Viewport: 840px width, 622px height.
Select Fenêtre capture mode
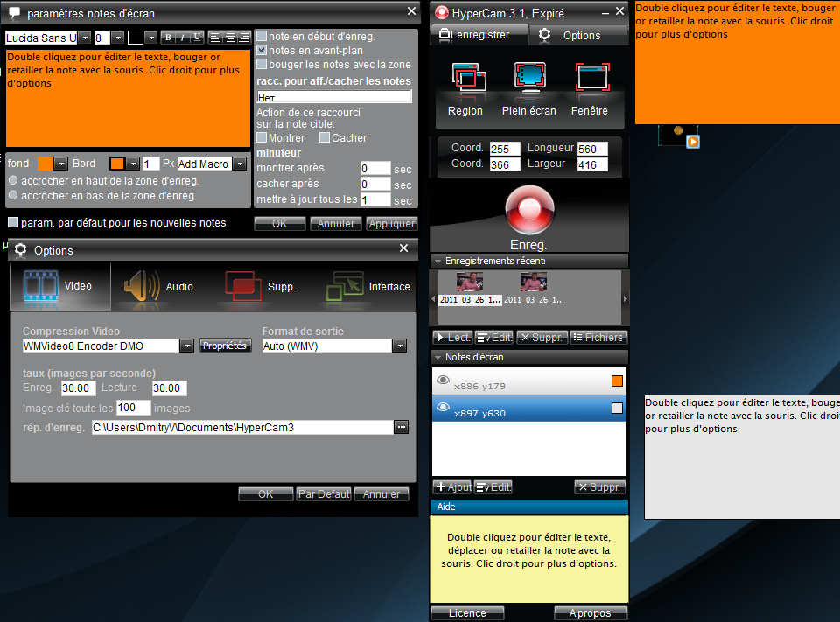590,89
